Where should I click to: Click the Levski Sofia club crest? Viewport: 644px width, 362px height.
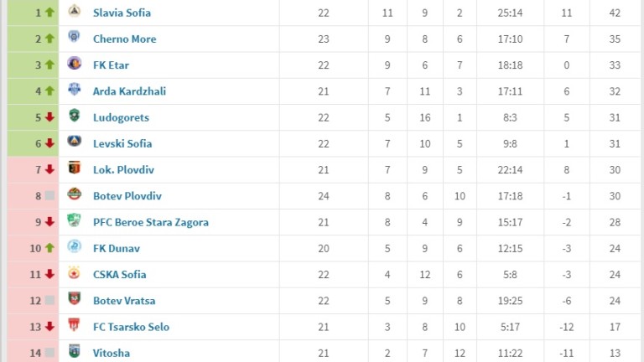(75, 142)
